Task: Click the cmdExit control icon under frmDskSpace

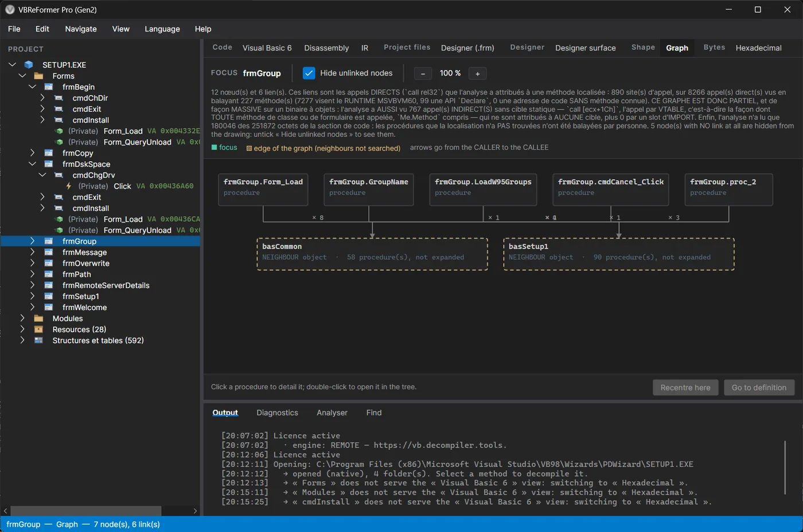Action: (59, 197)
